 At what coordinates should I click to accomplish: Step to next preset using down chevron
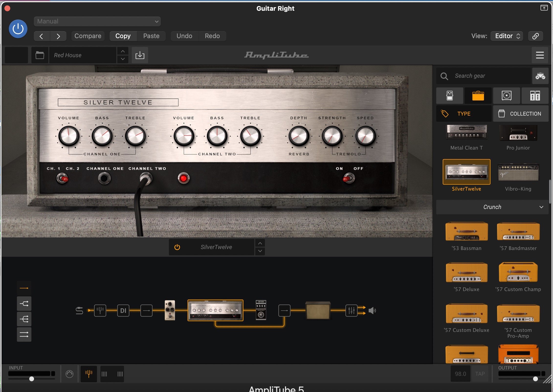point(123,59)
